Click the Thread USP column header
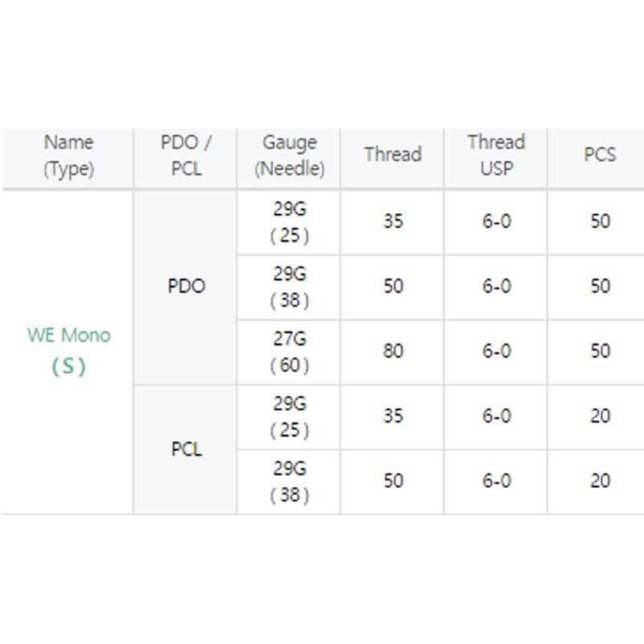Viewport: 644px width, 644px height. tap(496, 155)
